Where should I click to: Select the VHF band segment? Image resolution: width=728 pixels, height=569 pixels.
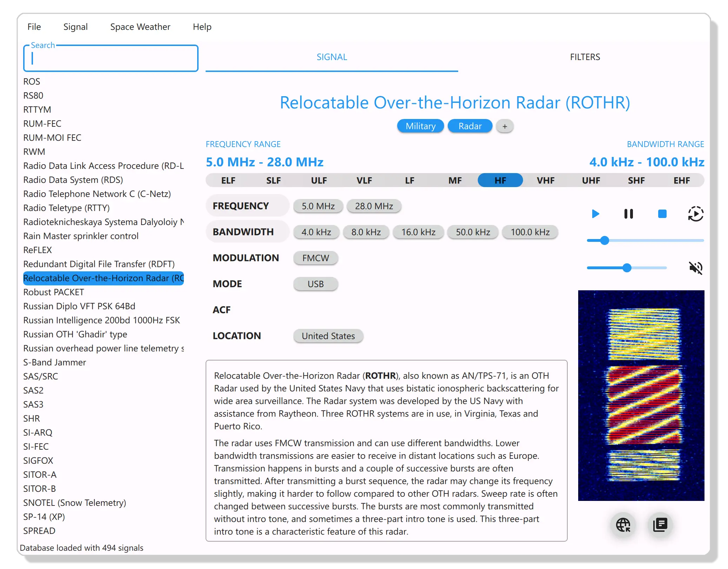545,180
